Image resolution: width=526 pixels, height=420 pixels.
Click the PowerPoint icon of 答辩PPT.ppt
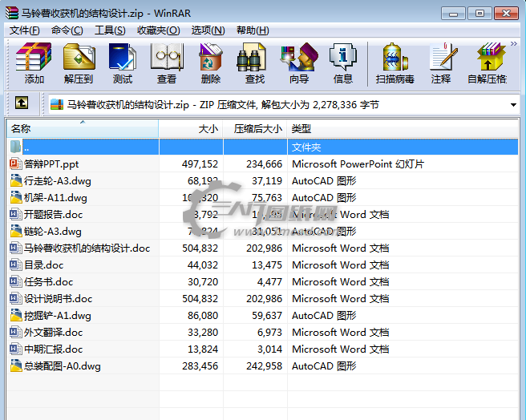[x=16, y=164]
